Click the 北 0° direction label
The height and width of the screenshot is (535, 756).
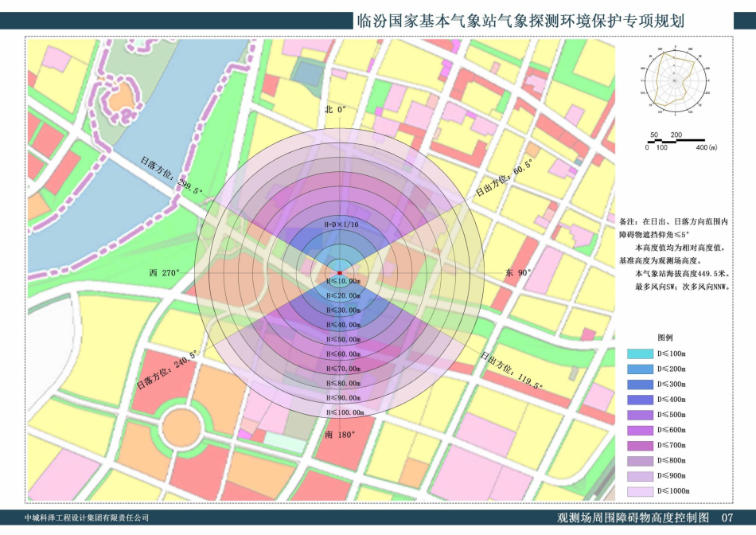[x=337, y=109]
